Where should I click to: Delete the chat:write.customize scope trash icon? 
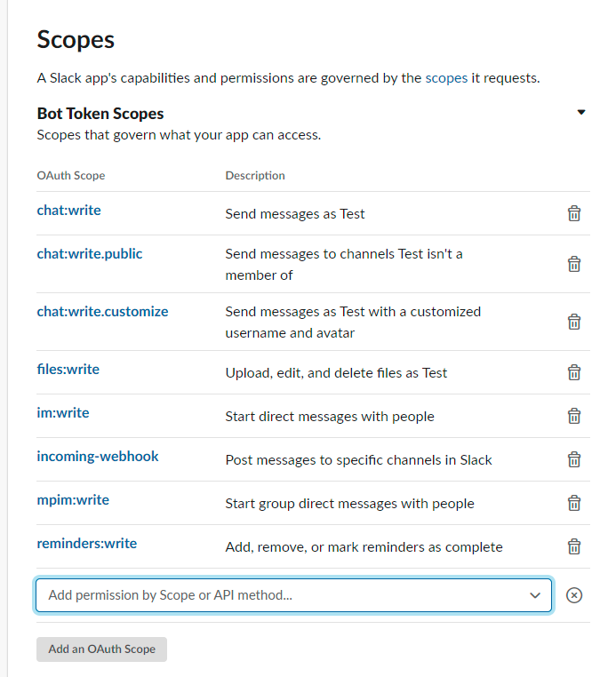click(x=574, y=322)
